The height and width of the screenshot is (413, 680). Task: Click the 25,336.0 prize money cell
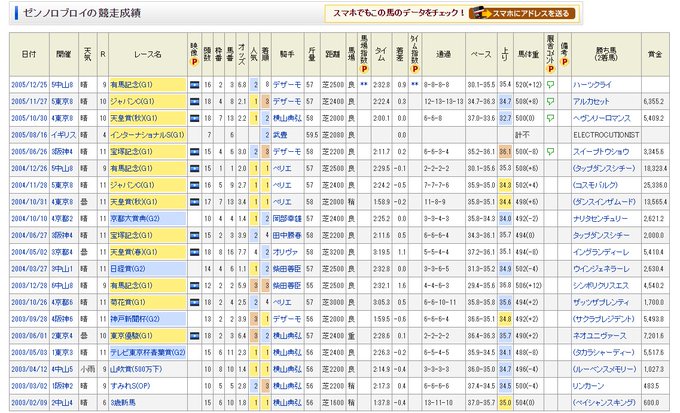point(655,185)
